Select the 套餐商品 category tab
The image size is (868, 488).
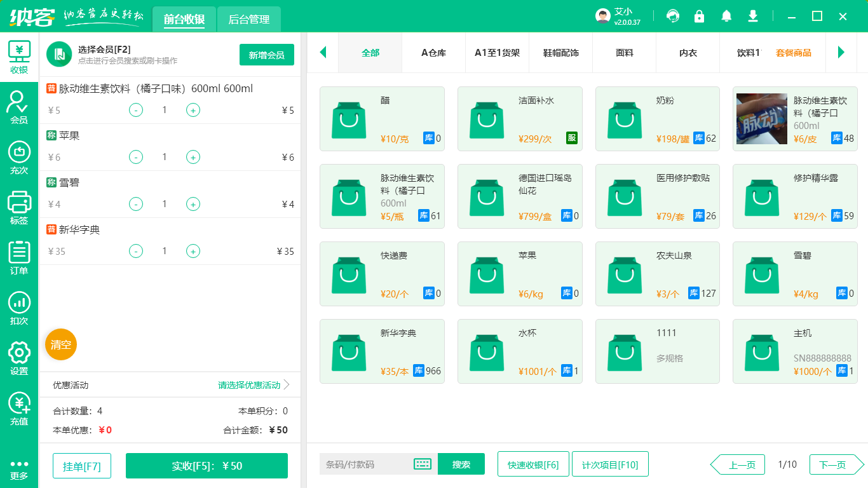point(793,53)
